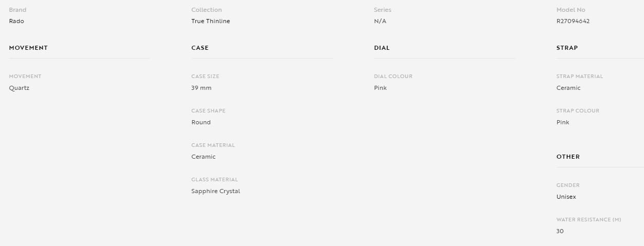Click the 39 mm case size value

click(201, 88)
